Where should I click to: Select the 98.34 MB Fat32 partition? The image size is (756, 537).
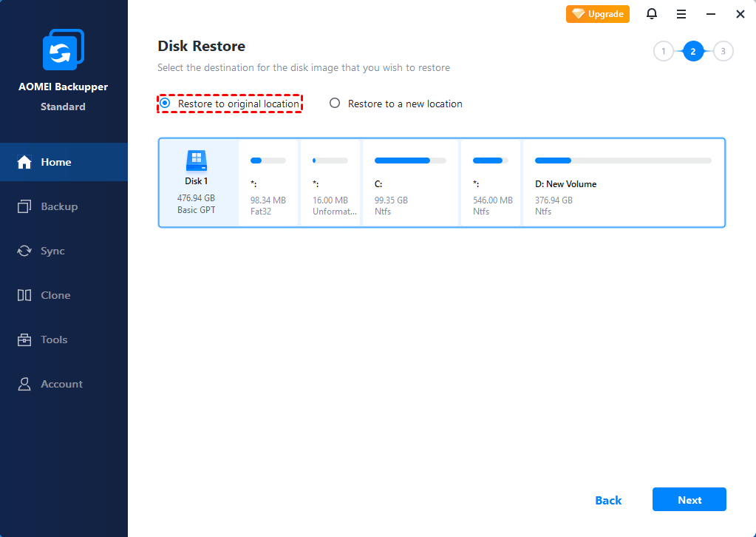pyautogui.click(x=268, y=183)
